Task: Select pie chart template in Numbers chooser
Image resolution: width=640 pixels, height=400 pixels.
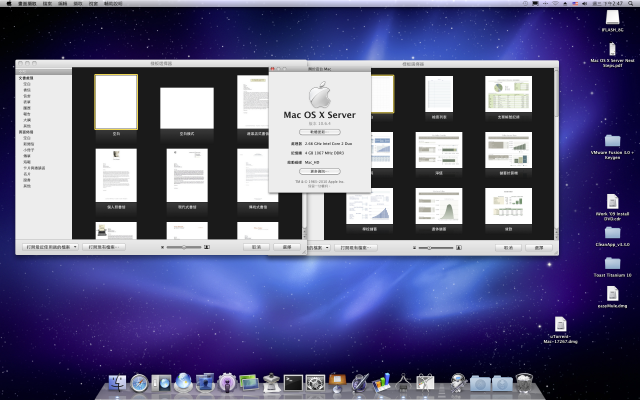Action: [x=508, y=94]
